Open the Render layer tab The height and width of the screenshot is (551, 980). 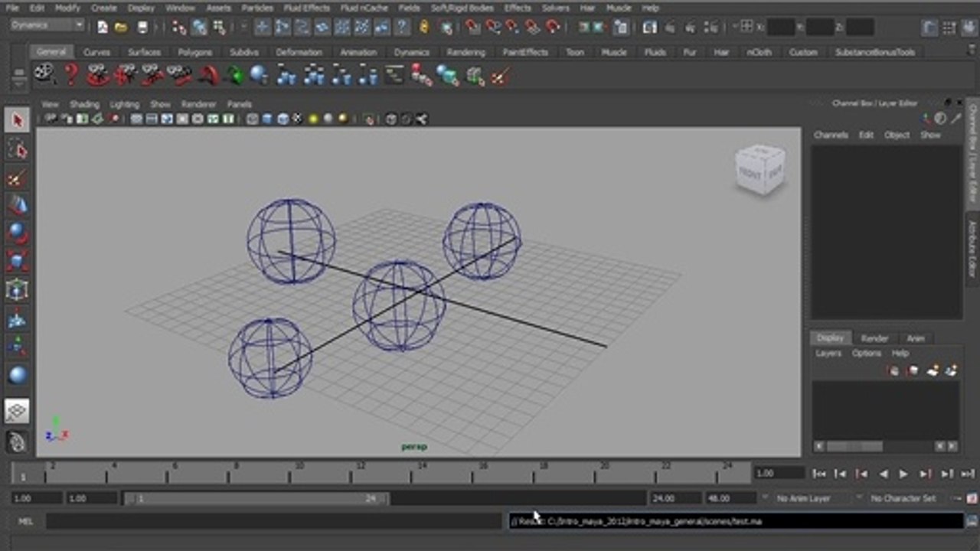874,338
